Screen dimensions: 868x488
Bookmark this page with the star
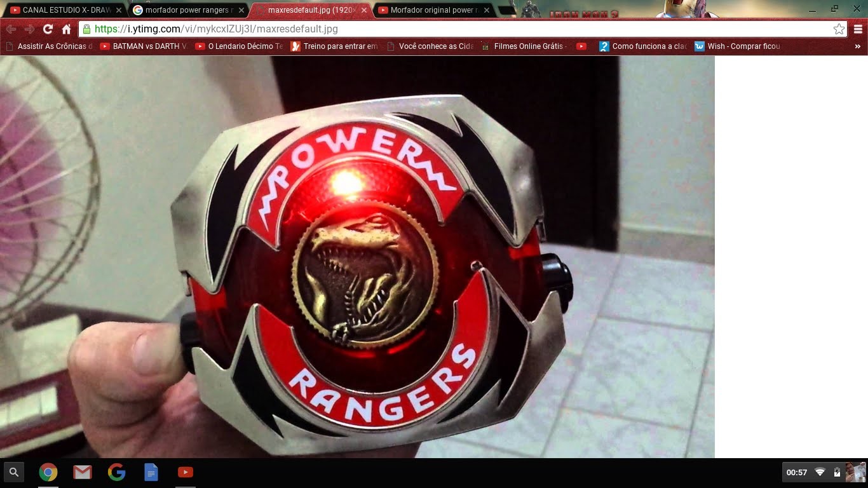(839, 29)
